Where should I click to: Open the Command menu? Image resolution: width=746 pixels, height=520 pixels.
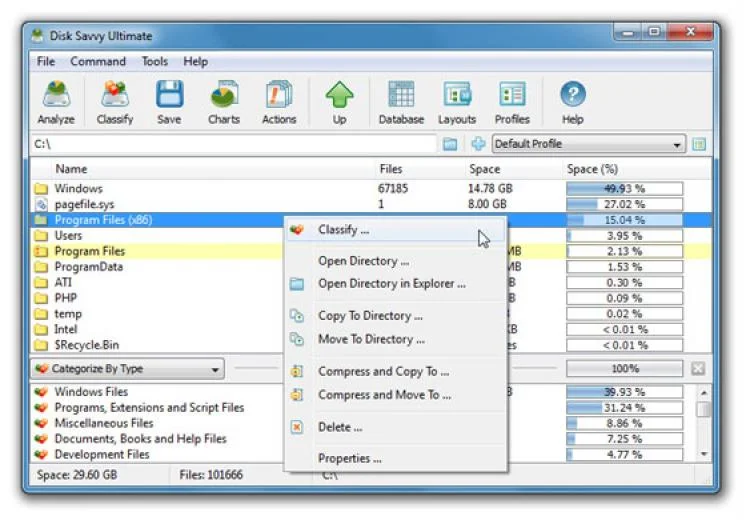[98, 62]
